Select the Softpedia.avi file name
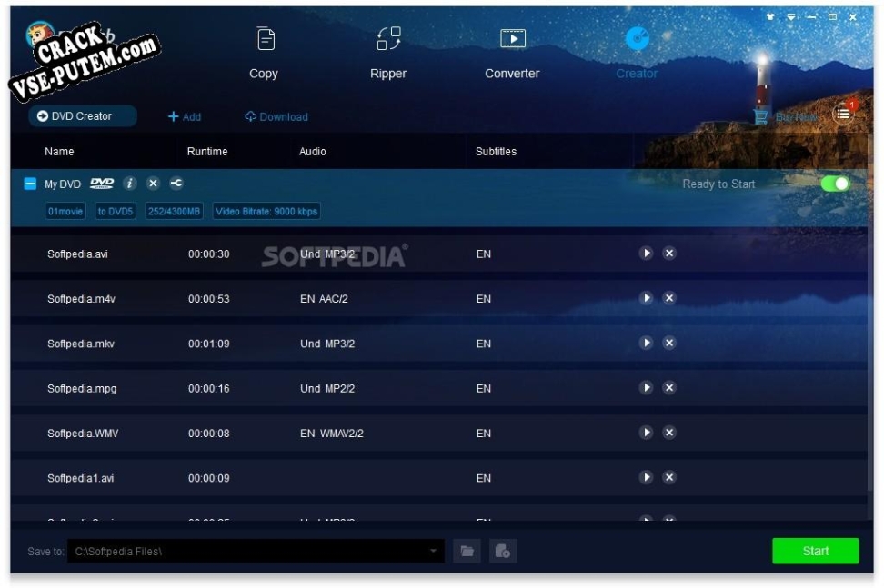Image resolution: width=884 pixels, height=588 pixels. click(x=78, y=254)
